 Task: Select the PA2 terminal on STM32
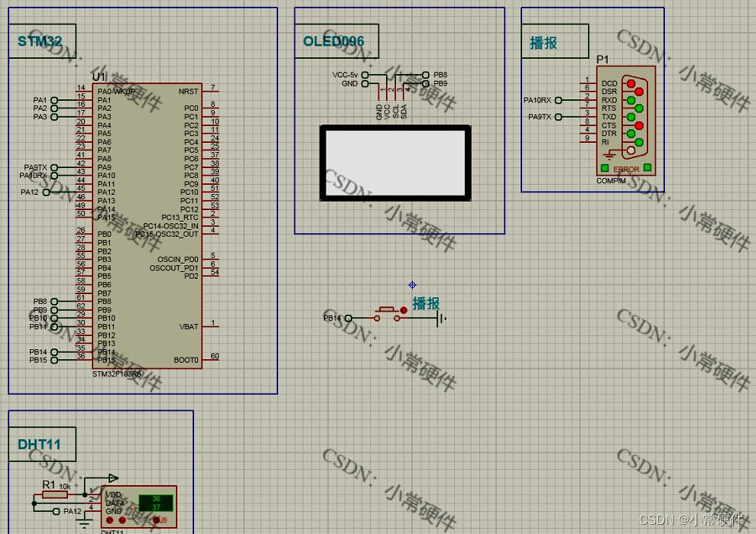pos(54,108)
